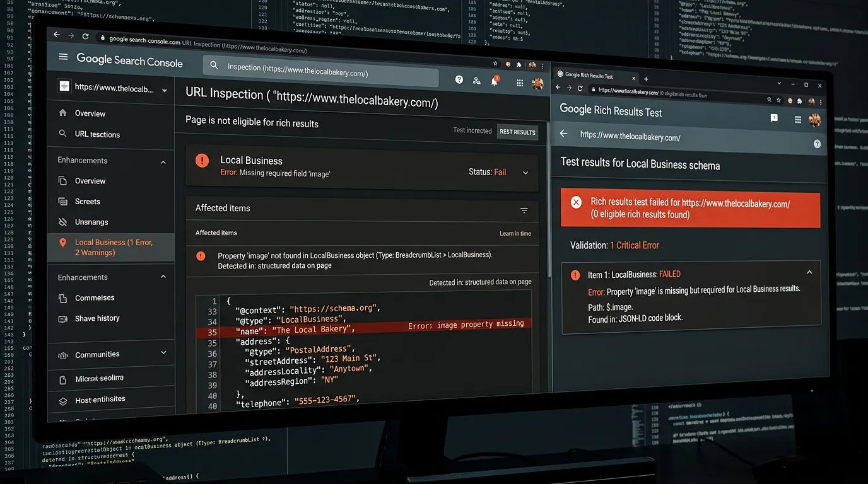Collapse the Item 1: LocalBusiness panel
Viewport: 868px width, 484px height.
click(x=809, y=272)
